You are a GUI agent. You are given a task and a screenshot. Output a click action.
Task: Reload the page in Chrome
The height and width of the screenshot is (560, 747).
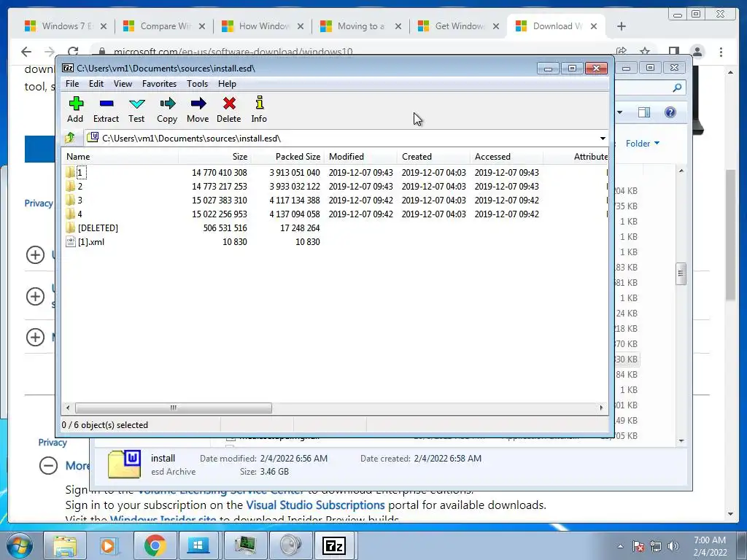click(x=73, y=52)
